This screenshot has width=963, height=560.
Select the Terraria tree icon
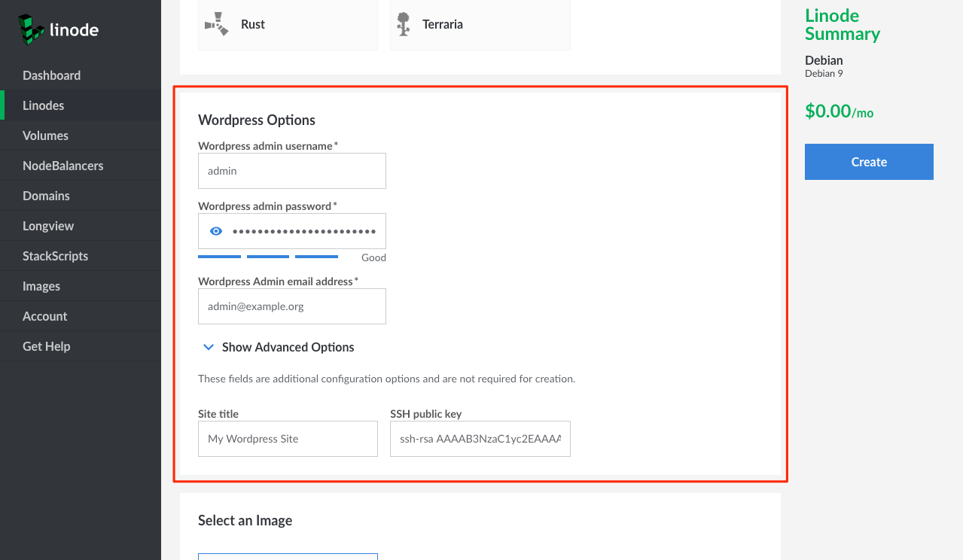click(x=404, y=24)
